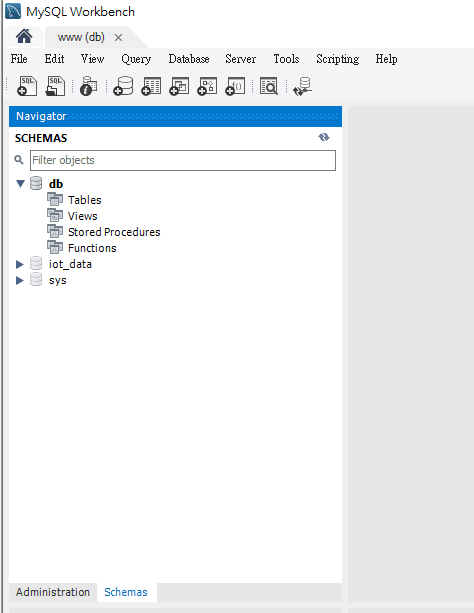Open the Edit menu
This screenshot has width=474, height=613.
(54, 59)
